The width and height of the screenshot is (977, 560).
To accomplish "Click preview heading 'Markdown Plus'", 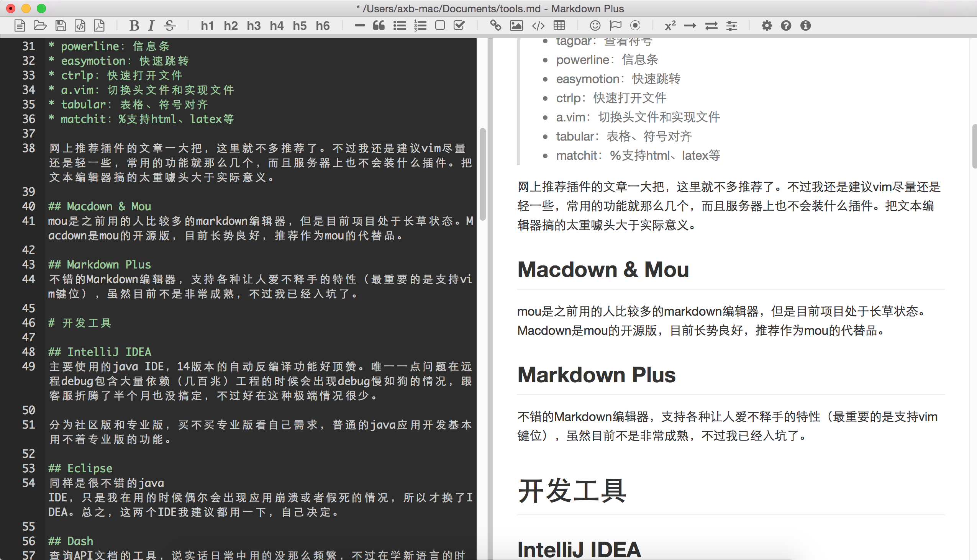I will [x=596, y=375].
